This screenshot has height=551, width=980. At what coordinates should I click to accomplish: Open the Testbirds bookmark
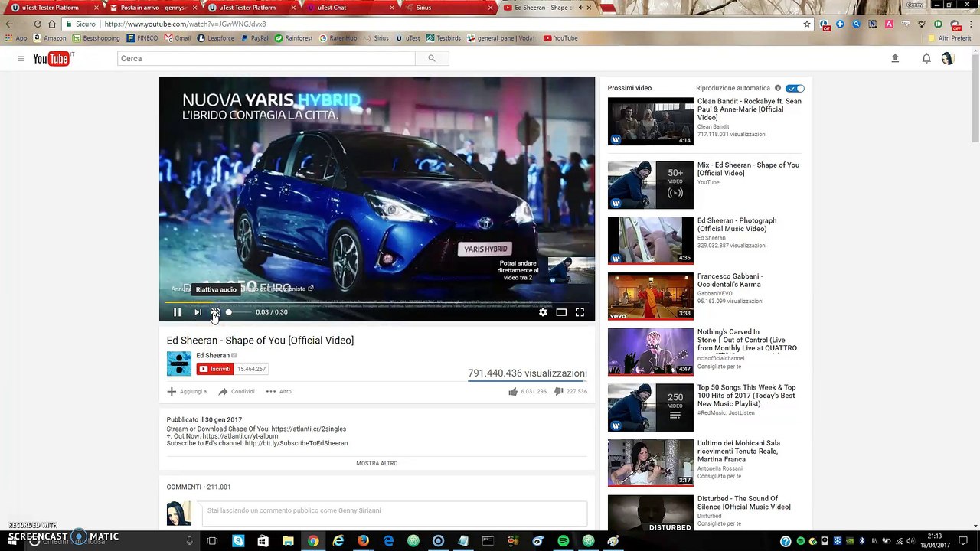point(444,38)
